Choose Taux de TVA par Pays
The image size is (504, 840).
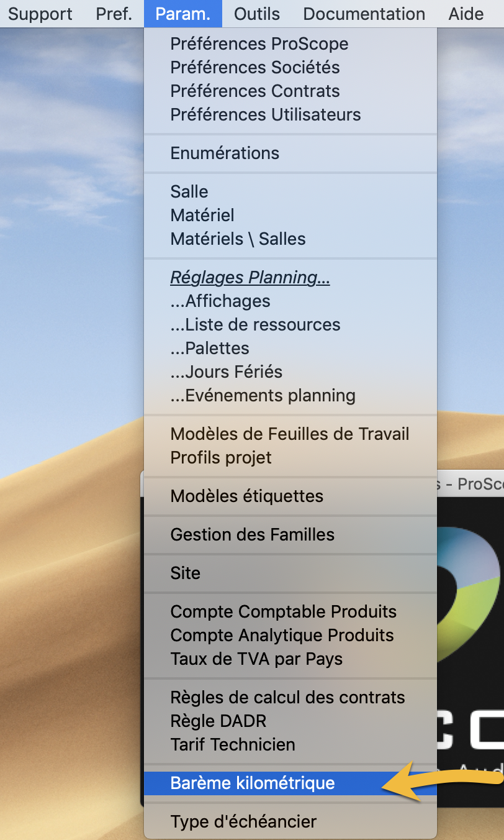(x=256, y=659)
